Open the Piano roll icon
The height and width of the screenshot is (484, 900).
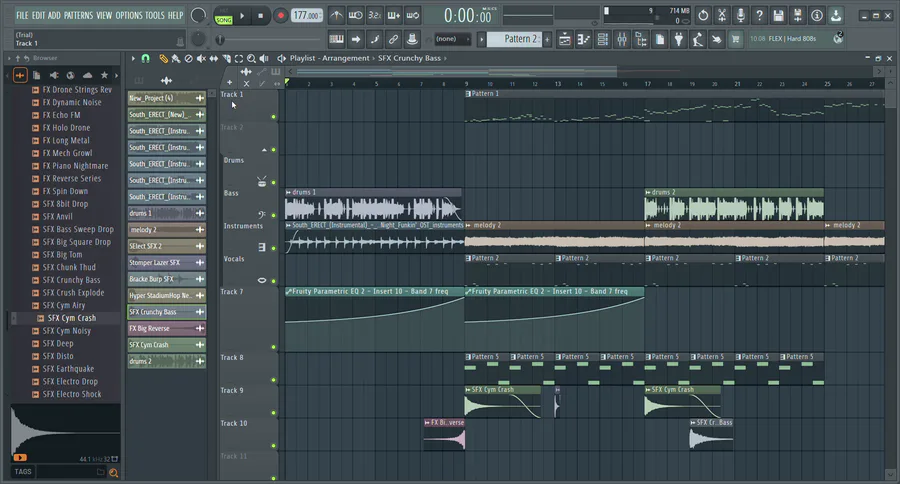tap(584, 39)
